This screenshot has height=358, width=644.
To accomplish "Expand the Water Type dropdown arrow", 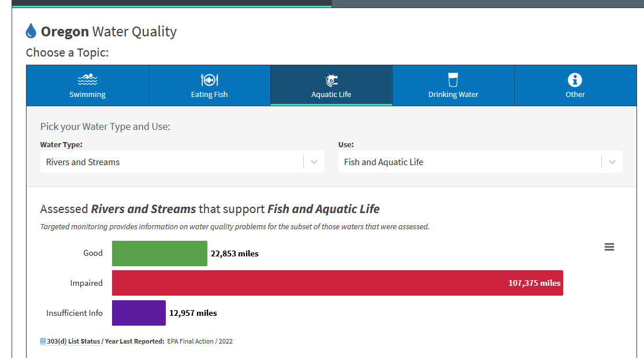I will click(314, 162).
